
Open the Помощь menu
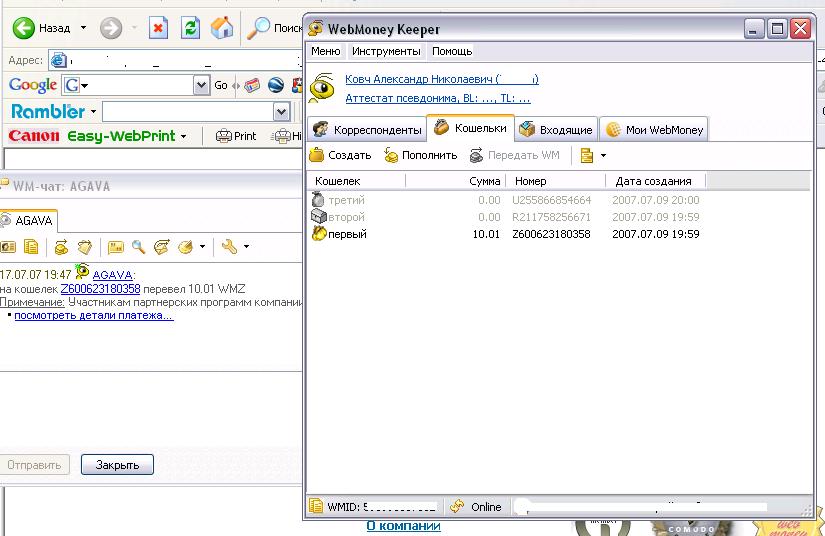[452, 51]
